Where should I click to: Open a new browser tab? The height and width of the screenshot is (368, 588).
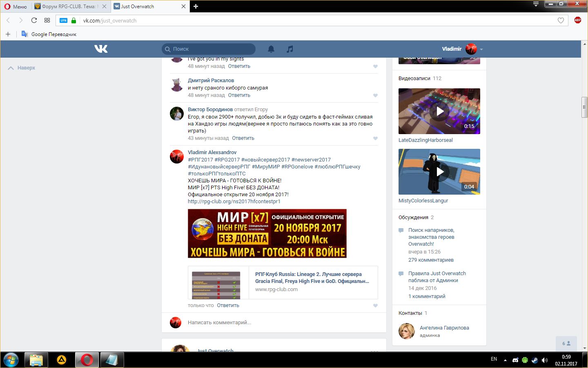coord(196,7)
